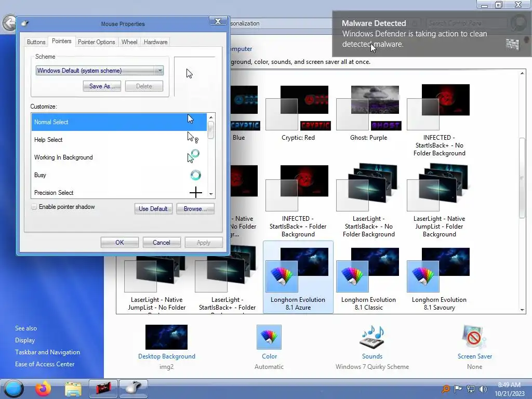Click the Desktop Background link text

(167, 356)
